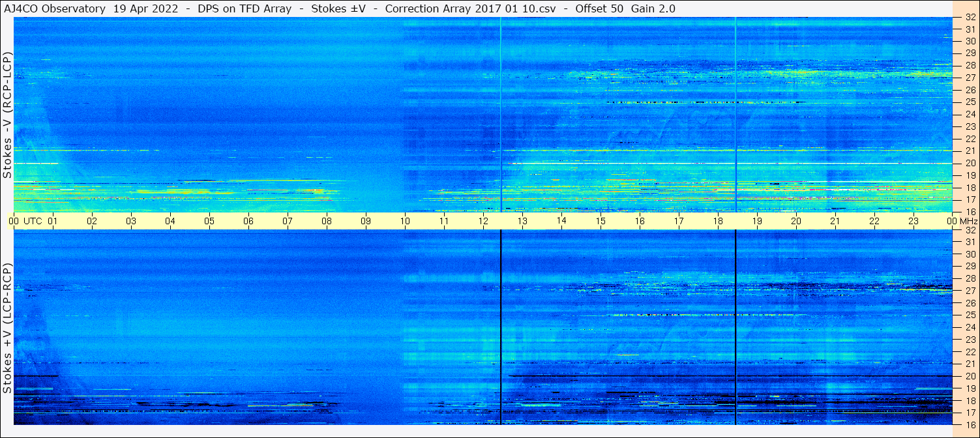Screen dimensions: 980x438
Task: Click black vertical marker after 12 UTC in Stokes +V
Action: coord(500,327)
